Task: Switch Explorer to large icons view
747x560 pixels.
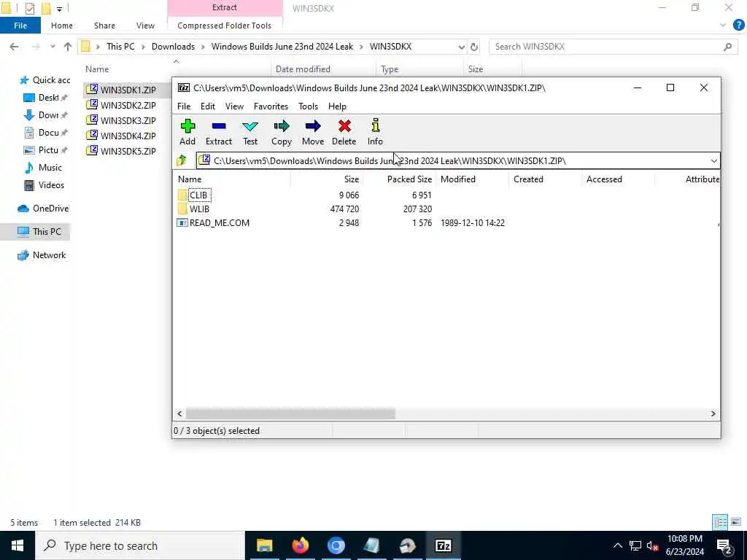Action: 736,522
